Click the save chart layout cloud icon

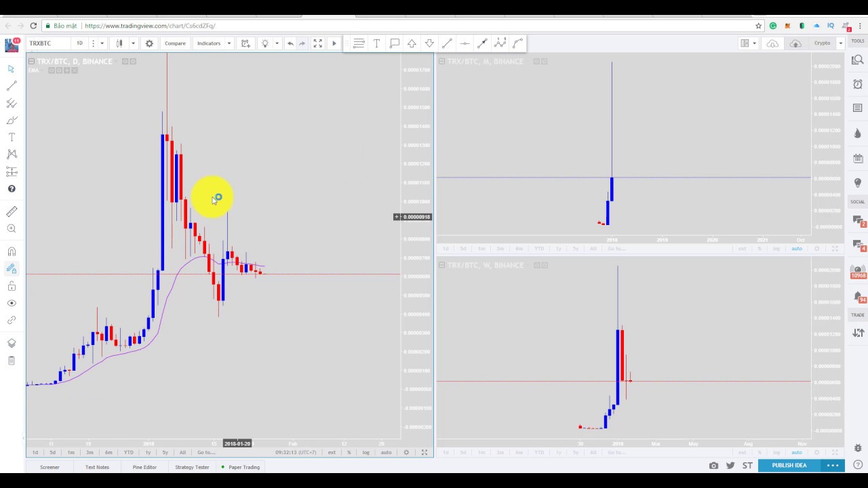pyautogui.click(x=795, y=43)
